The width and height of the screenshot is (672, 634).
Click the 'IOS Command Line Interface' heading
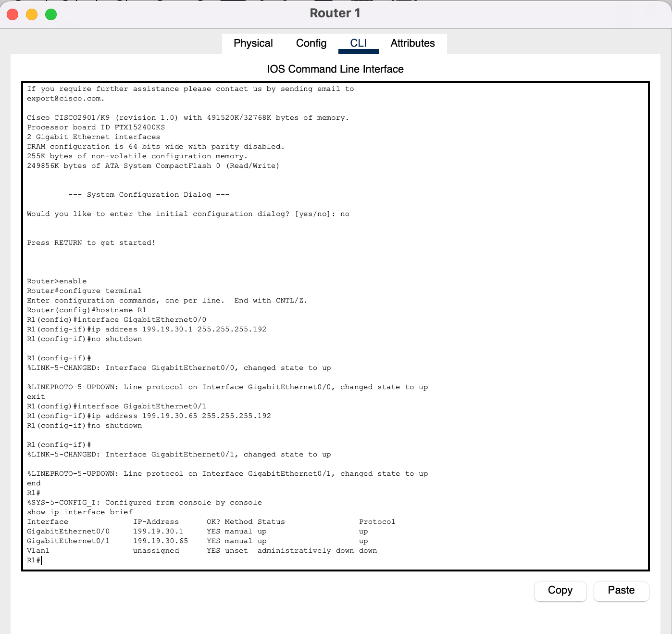(335, 69)
